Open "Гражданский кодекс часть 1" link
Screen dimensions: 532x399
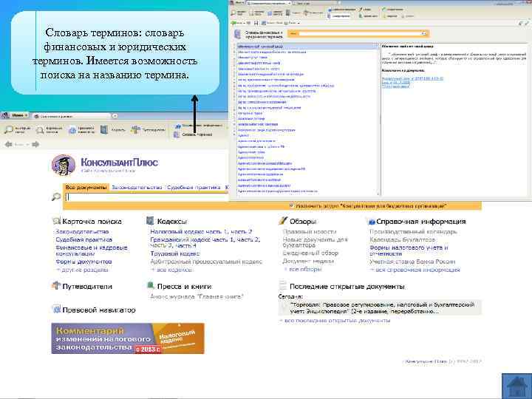click(192, 240)
